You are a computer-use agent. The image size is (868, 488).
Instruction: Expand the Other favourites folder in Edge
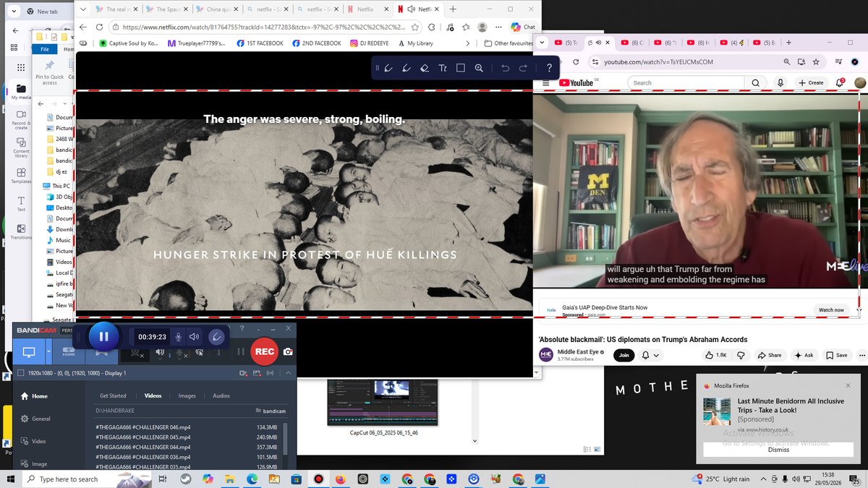(x=509, y=43)
